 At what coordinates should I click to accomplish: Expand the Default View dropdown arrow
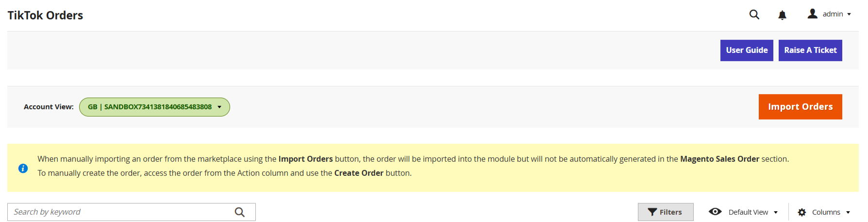point(776,212)
